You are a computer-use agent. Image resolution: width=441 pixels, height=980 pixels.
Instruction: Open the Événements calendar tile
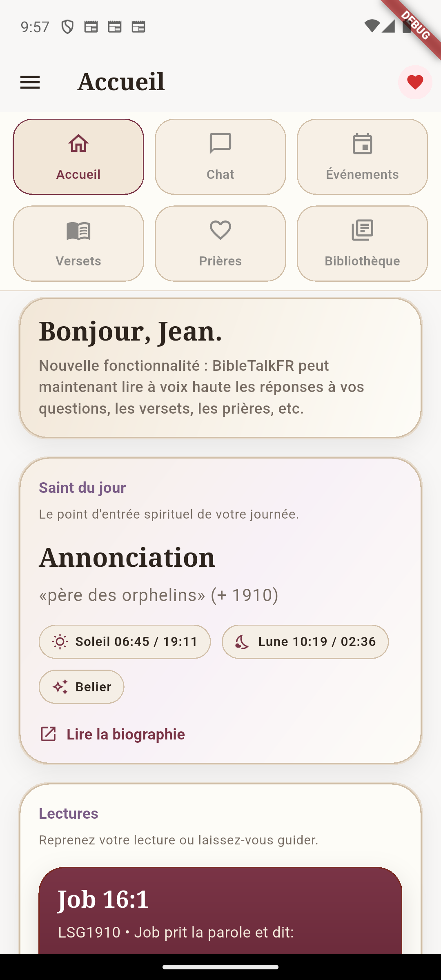(x=362, y=157)
